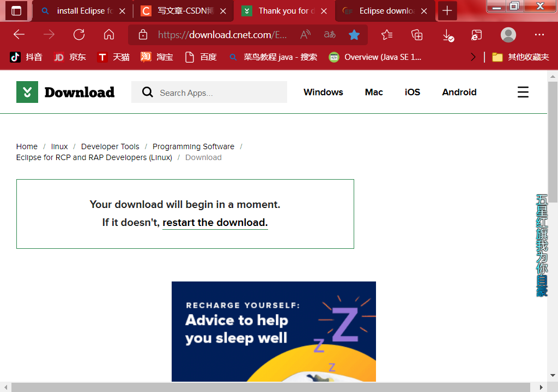Image resolution: width=558 pixels, height=392 pixels.
Task: Open the 百度 bookmark
Action: click(201, 57)
